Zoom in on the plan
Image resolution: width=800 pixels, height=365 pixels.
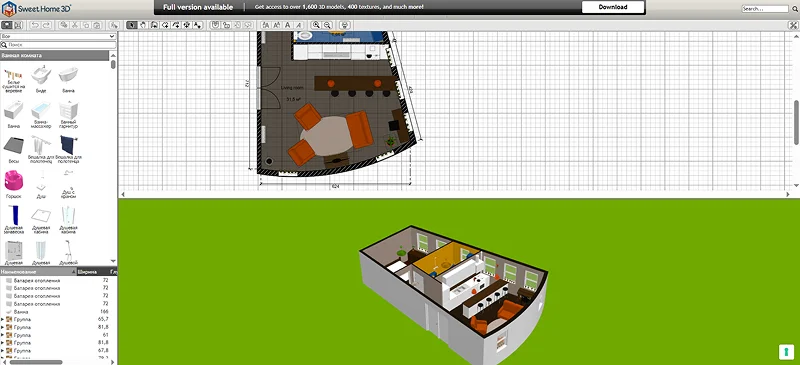click(316, 25)
